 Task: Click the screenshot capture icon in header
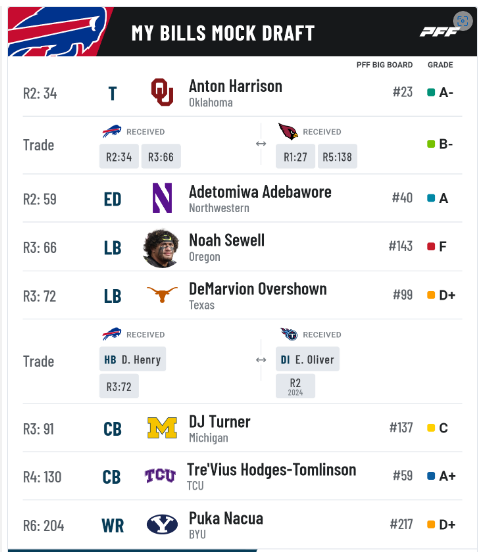point(463,21)
